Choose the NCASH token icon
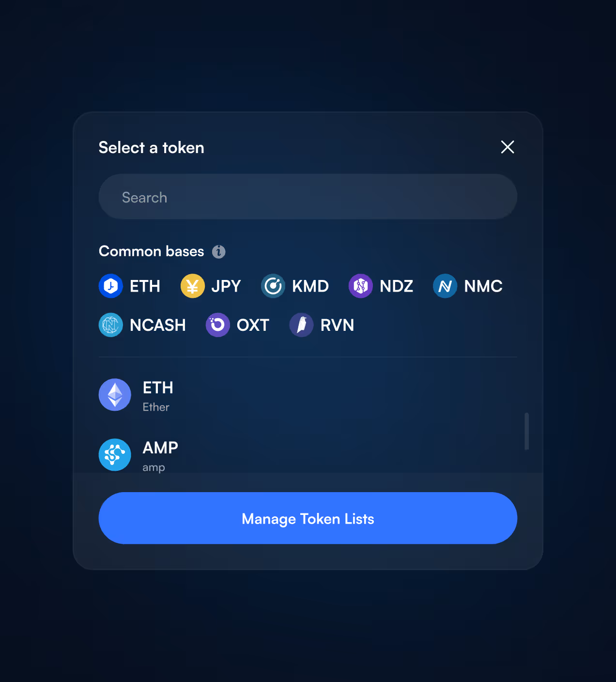The width and height of the screenshot is (616, 682). coord(110,325)
